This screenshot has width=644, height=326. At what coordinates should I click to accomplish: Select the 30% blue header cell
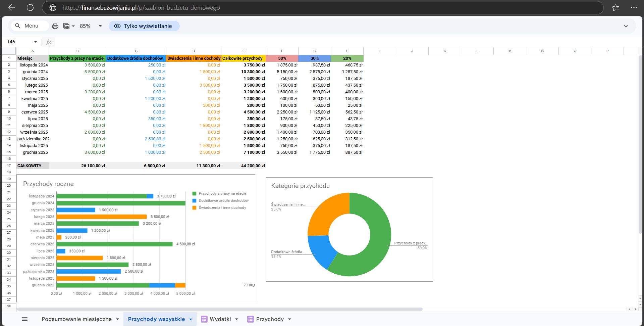315,58
